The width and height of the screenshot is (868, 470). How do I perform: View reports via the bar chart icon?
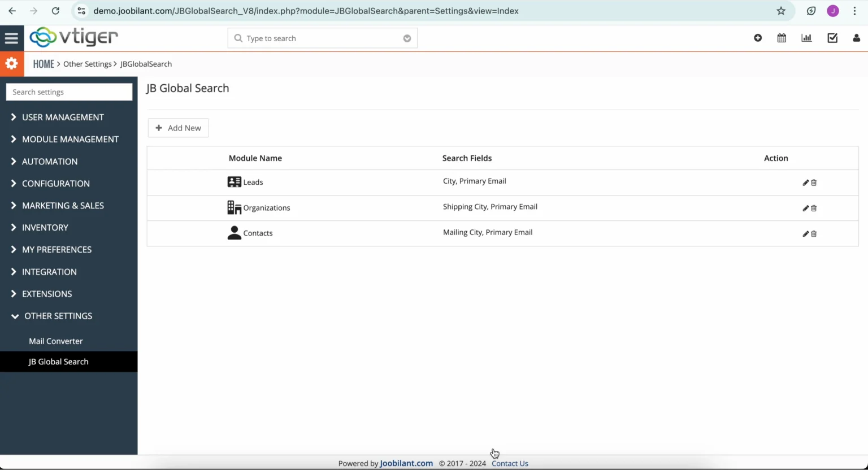pos(806,38)
